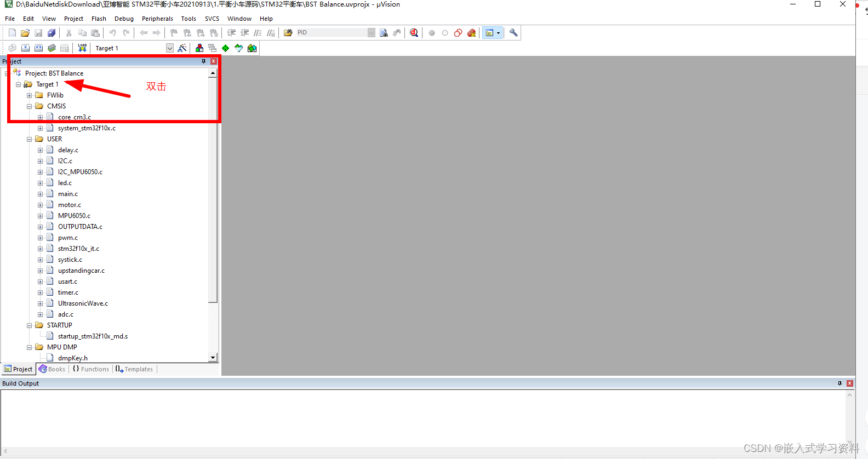Viewport: 868px width, 459px height.
Task: Build the target with the Build icon
Action: [25, 48]
